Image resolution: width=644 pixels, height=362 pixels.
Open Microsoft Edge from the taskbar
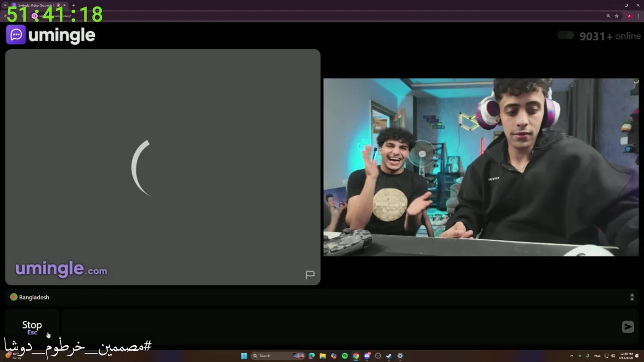(x=311, y=356)
